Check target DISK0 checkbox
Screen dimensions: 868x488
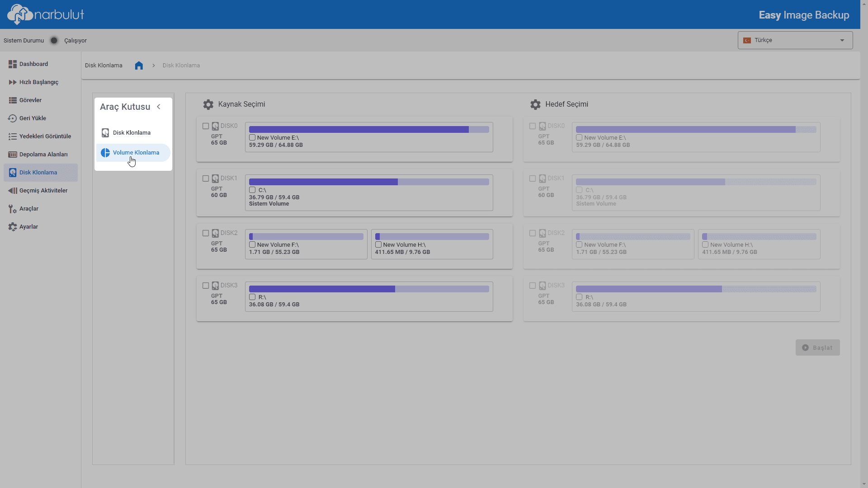tap(533, 126)
